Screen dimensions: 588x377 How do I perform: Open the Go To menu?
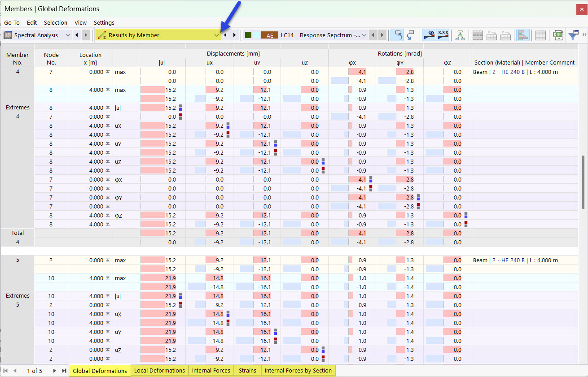11,22
